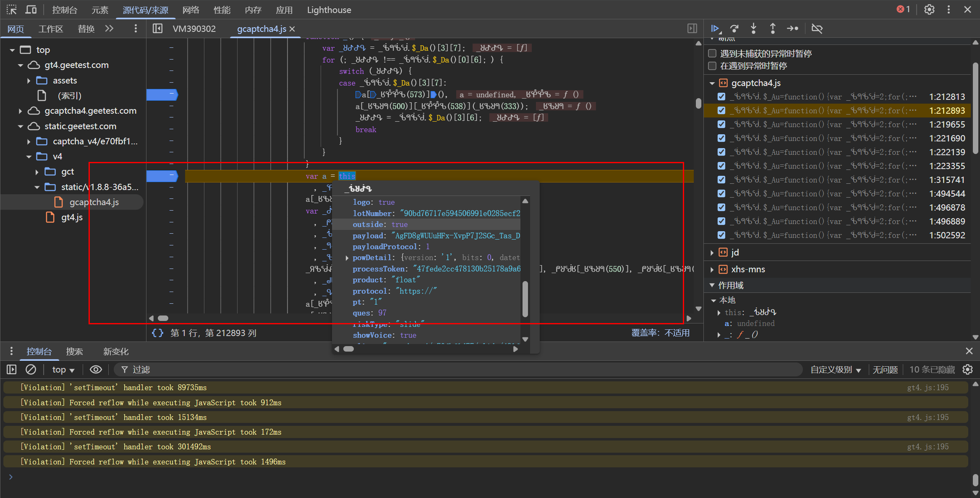Viewport: 980px width, 498px height.
Task: Switch to the 搜索 drawer tab
Action: [x=74, y=351]
